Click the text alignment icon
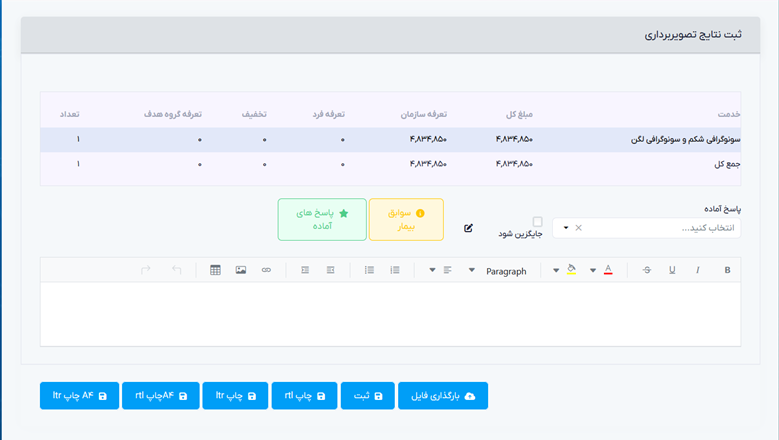The width and height of the screenshot is (779, 440). point(448,270)
